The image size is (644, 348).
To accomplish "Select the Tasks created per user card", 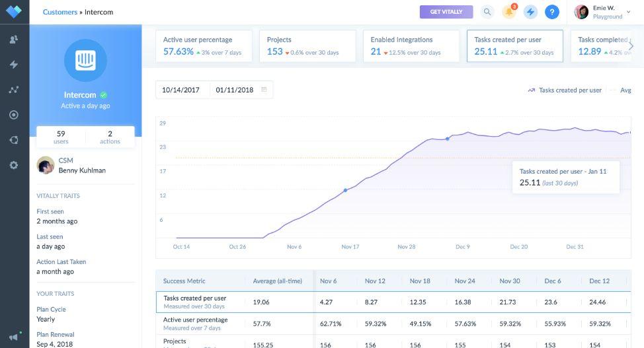I will click(514, 46).
